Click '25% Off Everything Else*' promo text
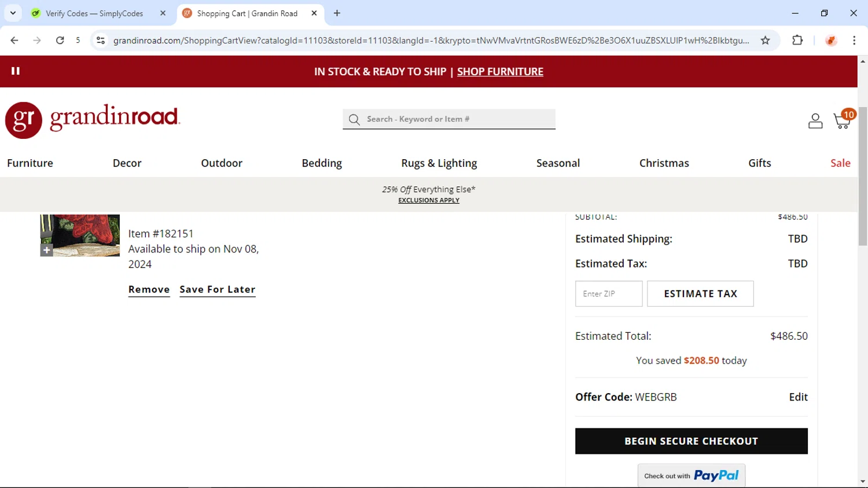Viewport: 868px width, 488px height. [429, 189]
